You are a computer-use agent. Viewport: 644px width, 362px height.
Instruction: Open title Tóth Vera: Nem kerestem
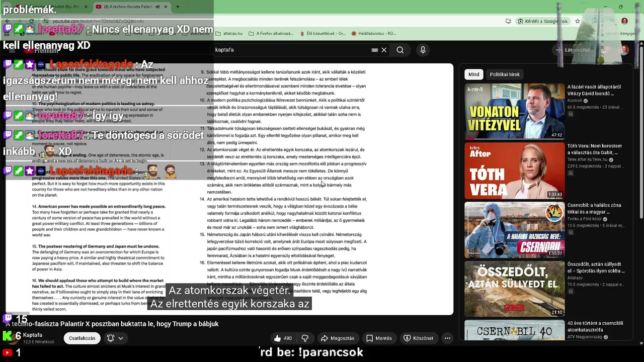(595, 149)
